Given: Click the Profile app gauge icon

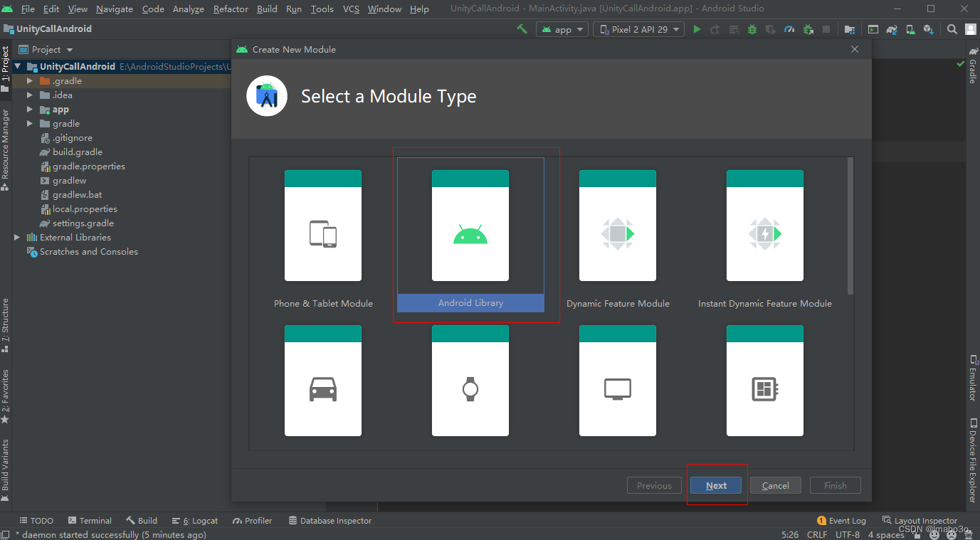Looking at the screenshot, I should click(x=789, y=29).
